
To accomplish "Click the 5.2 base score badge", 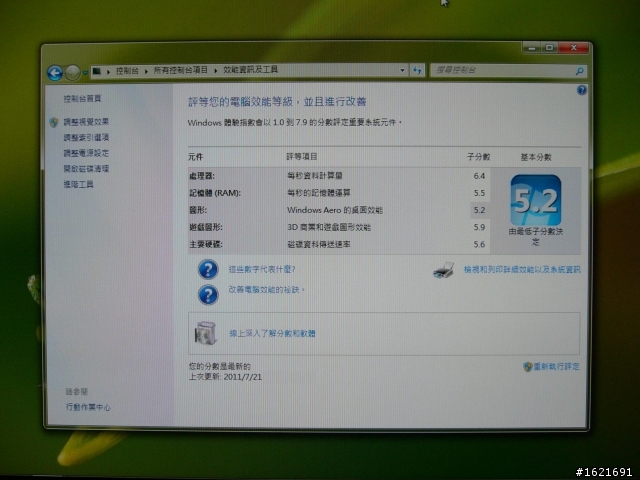I will pyautogui.click(x=536, y=200).
